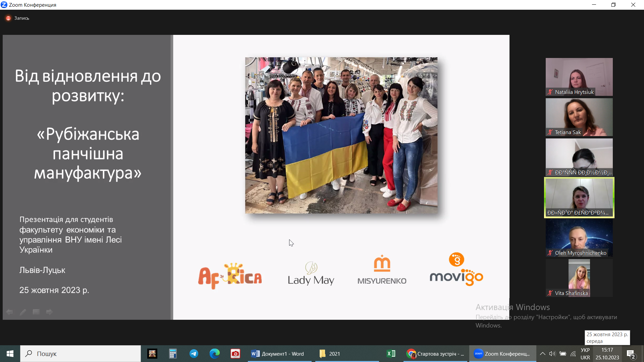Click the volume speaker tray icon
Viewport: 644px width, 362px height.
click(552, 354)
